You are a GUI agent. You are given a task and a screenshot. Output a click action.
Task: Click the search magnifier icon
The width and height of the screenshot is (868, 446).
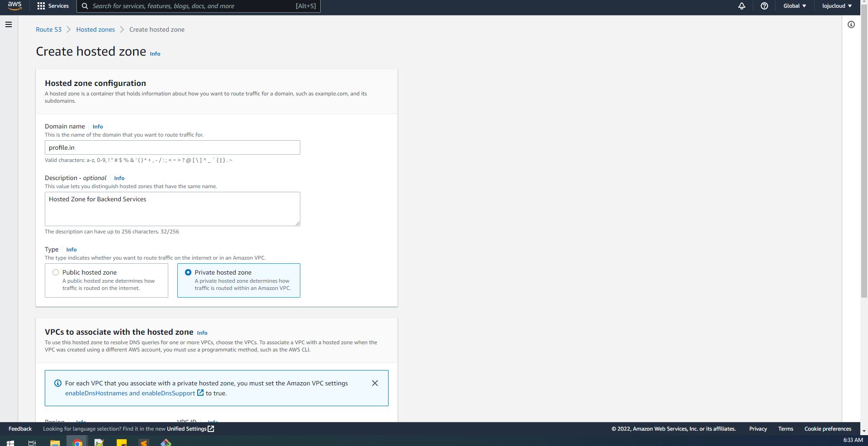[85, 6]
